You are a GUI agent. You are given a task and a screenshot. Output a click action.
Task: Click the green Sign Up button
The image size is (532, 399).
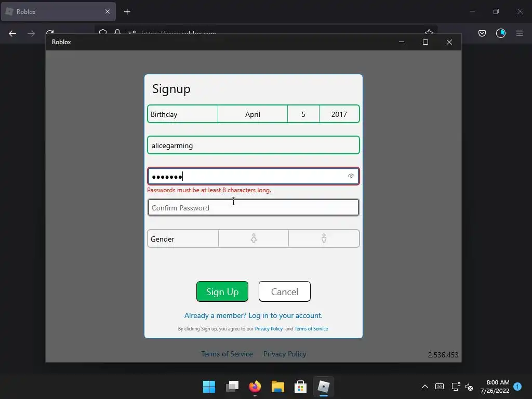pos(222,291)
